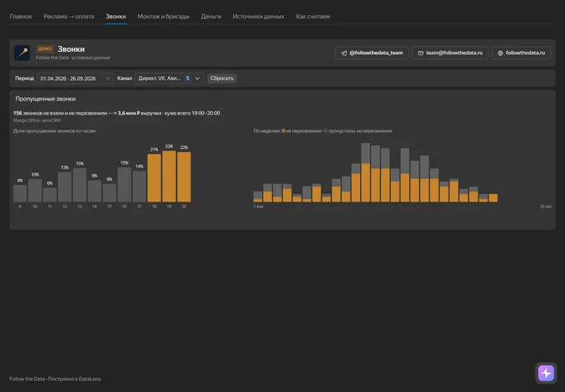The image size is (565, 392).
Task: Click the Telegram paper-plane icon
Action: click(344, 53)
